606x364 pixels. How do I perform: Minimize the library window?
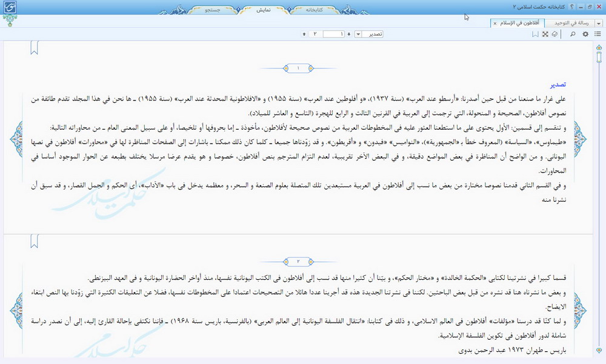(581, 7)
